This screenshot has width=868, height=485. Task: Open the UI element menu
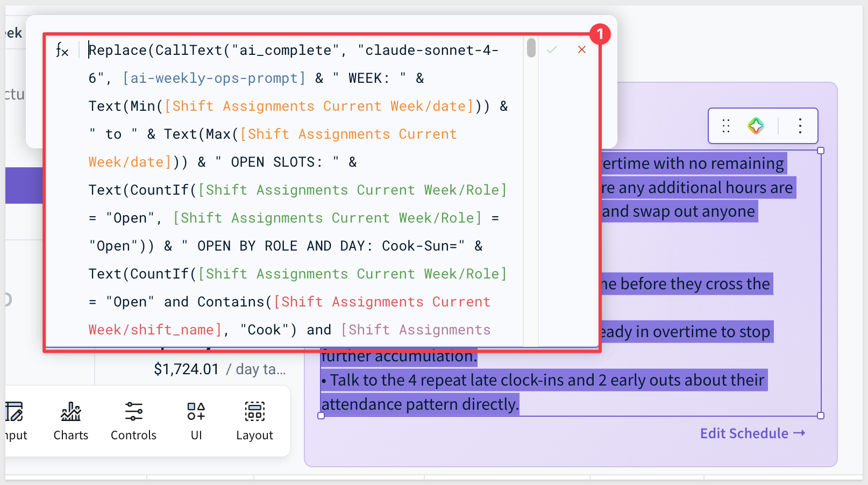pyautogui.click(x=196, y=422)
